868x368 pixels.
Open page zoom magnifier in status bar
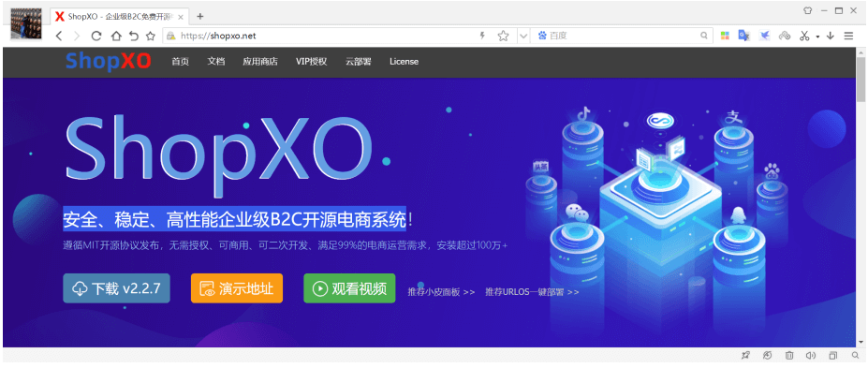click(855, 355)
